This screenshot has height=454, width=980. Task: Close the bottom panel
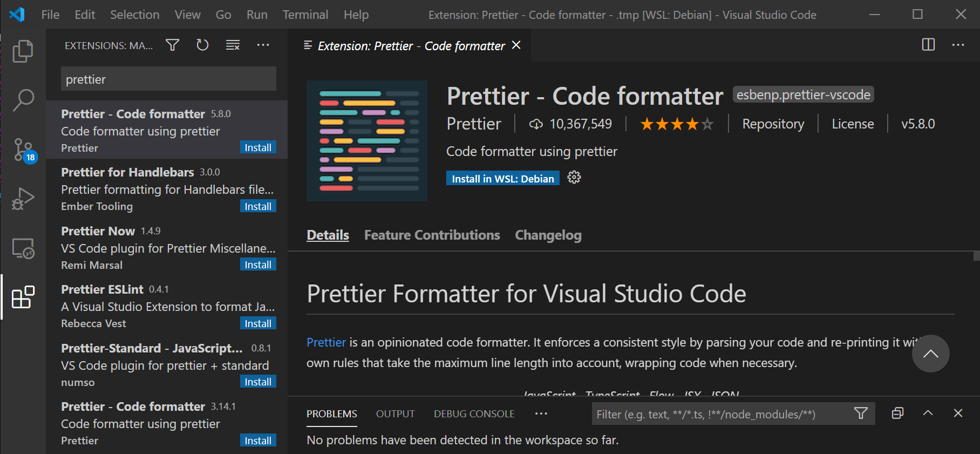(x=958, y=413)
